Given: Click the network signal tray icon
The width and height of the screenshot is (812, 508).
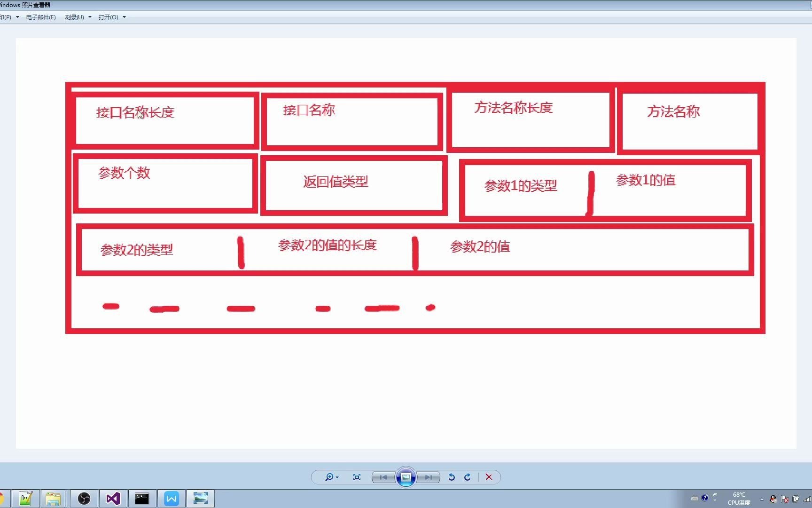Looking at the screenshot, I should (x=807, y=499).
